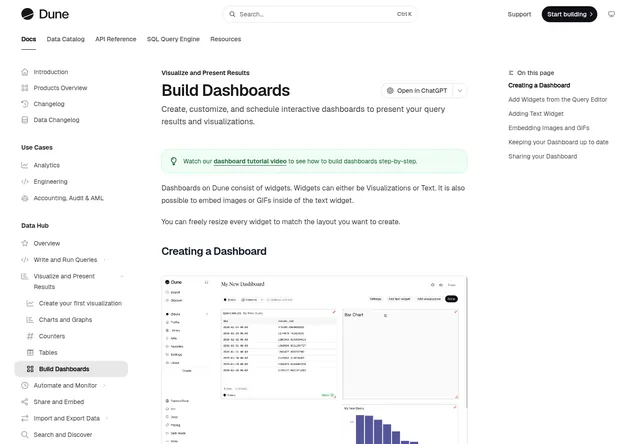The width and height of the screenshot is (640, 444).
Task: Click the Search and Discover magnifier icon
Action: click(25, 435)
